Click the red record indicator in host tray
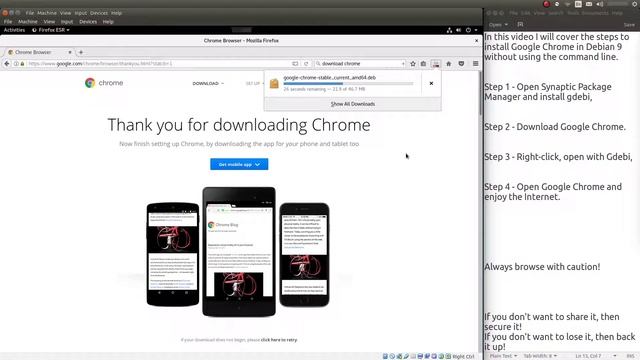640x360 pixels. 546,4
